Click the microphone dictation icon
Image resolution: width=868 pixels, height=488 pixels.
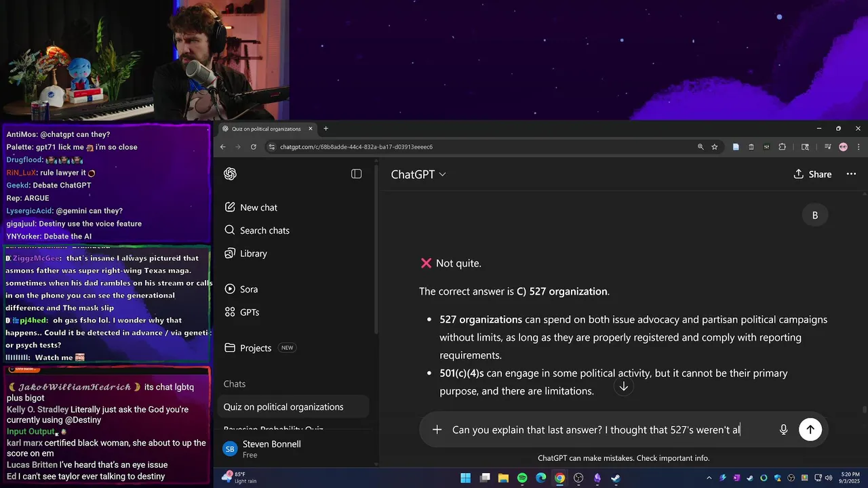(783, 430)
